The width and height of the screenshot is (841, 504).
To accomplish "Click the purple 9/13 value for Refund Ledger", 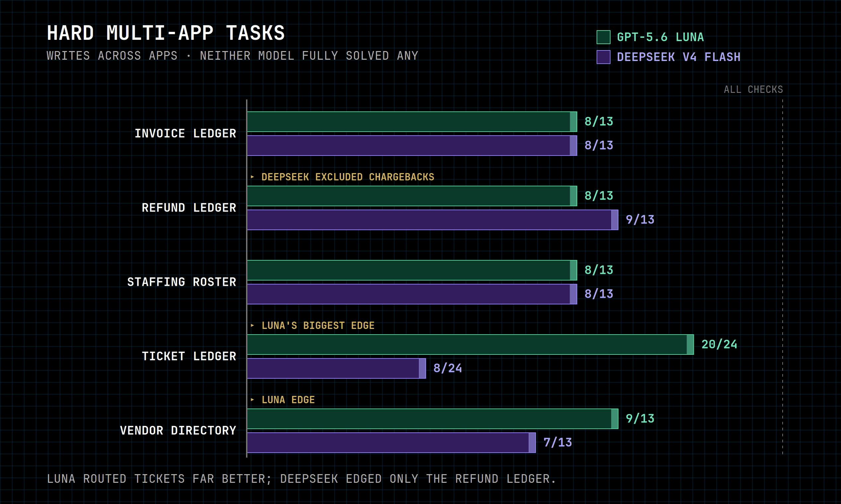I will tap(640, 220).
